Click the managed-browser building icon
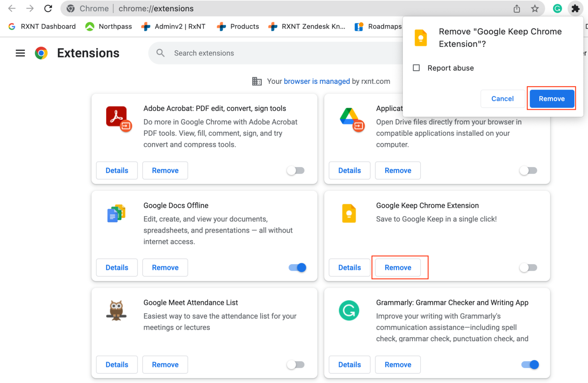588x383 pixels. pyautogui.click(x=257, y=81)
